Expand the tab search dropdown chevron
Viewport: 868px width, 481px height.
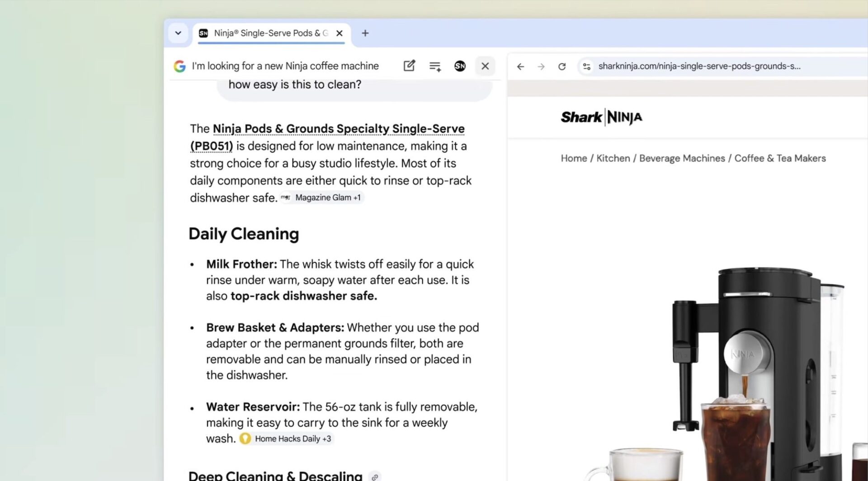[178, 33]
